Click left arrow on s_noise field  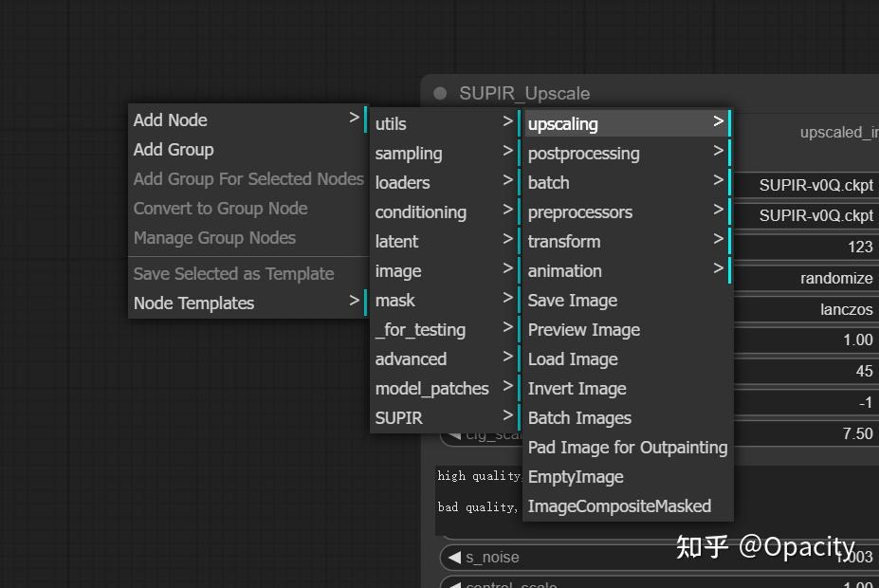(x=454, y=558)
